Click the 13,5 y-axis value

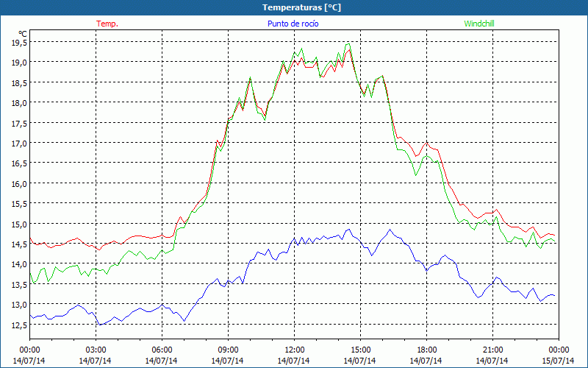point(19,285)
